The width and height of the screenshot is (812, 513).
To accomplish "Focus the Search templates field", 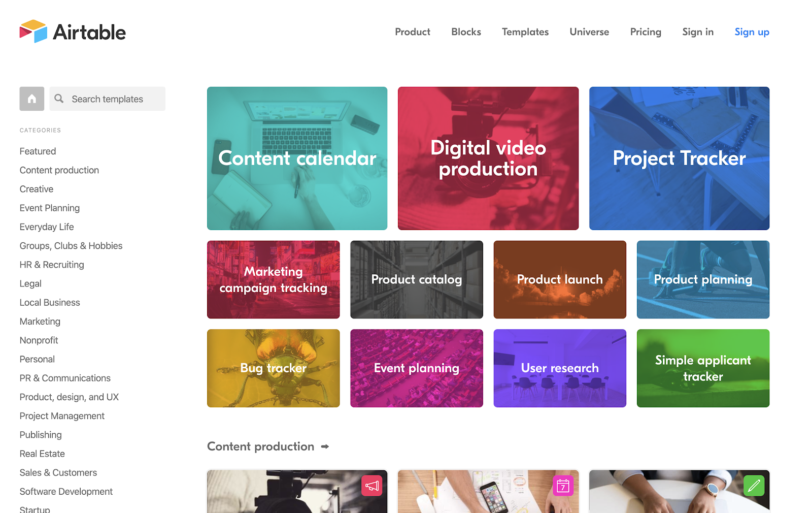I will (x=108, y=99).
